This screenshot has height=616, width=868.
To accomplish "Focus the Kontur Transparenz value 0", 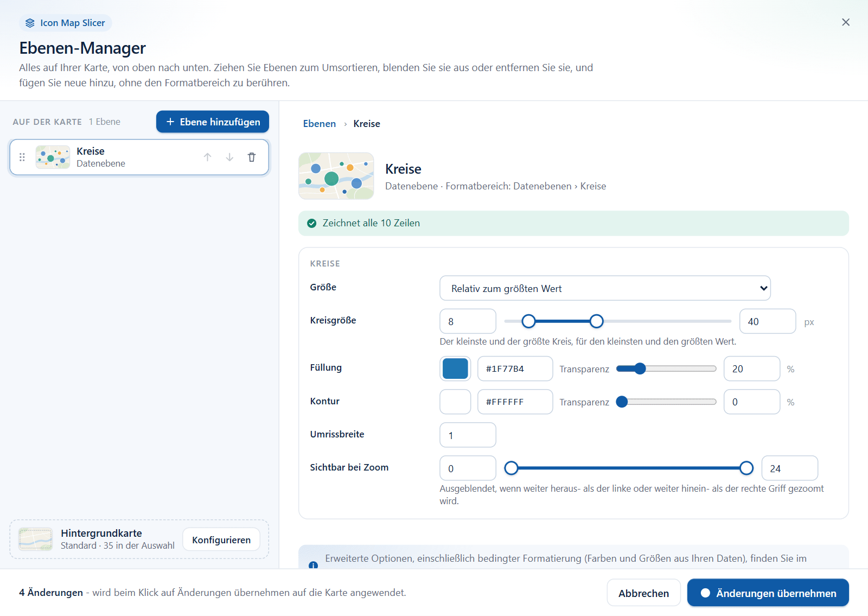I will [x=752, y=402].
